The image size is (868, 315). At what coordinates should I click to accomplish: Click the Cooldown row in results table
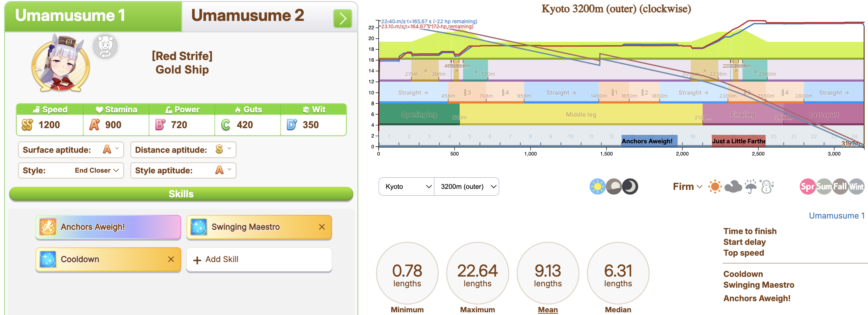743,274
